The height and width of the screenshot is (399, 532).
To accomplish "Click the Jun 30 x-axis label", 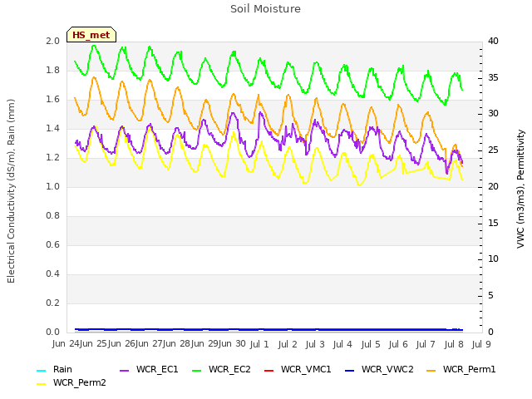I will coord(232,343).
